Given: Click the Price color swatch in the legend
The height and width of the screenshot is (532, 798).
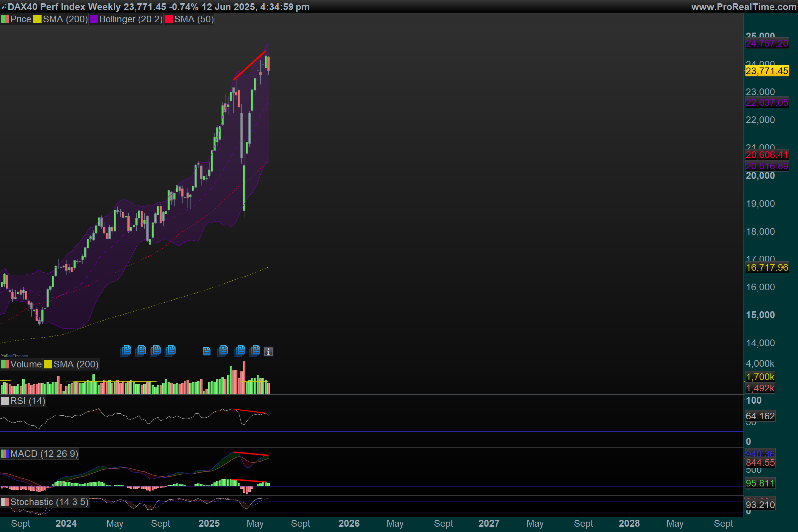Looking at the screenshot, I should [5, 19].
